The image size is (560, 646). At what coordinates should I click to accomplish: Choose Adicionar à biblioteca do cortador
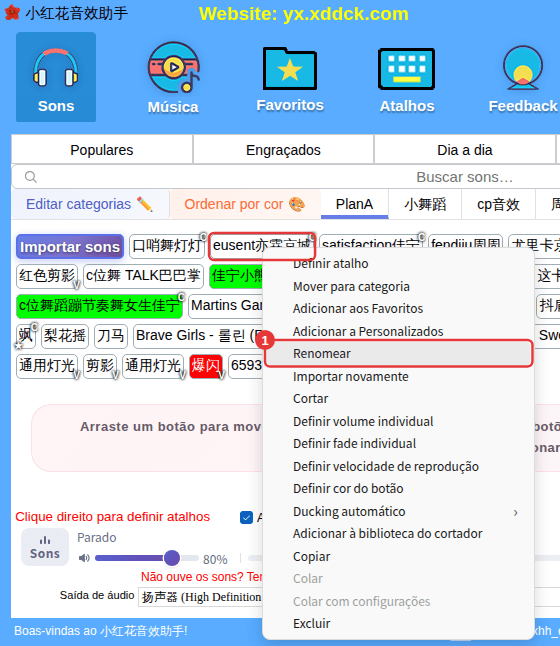(x=398, y=534)
